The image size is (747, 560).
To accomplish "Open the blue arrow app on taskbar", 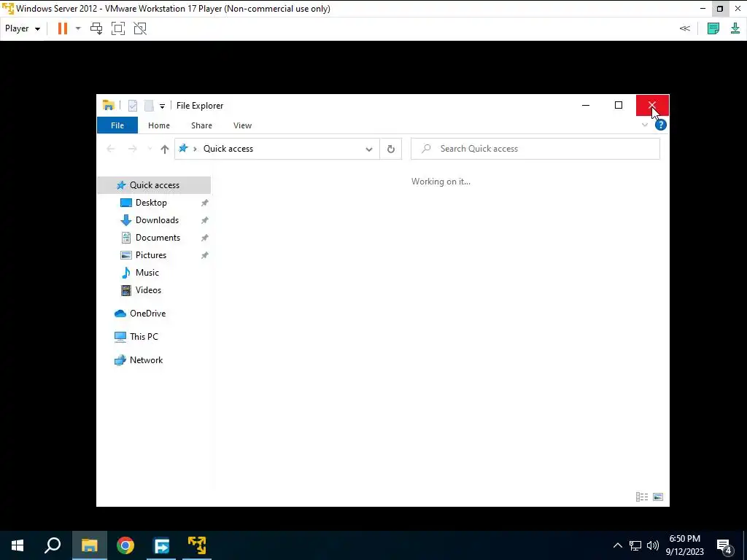I will coord(161,545).
